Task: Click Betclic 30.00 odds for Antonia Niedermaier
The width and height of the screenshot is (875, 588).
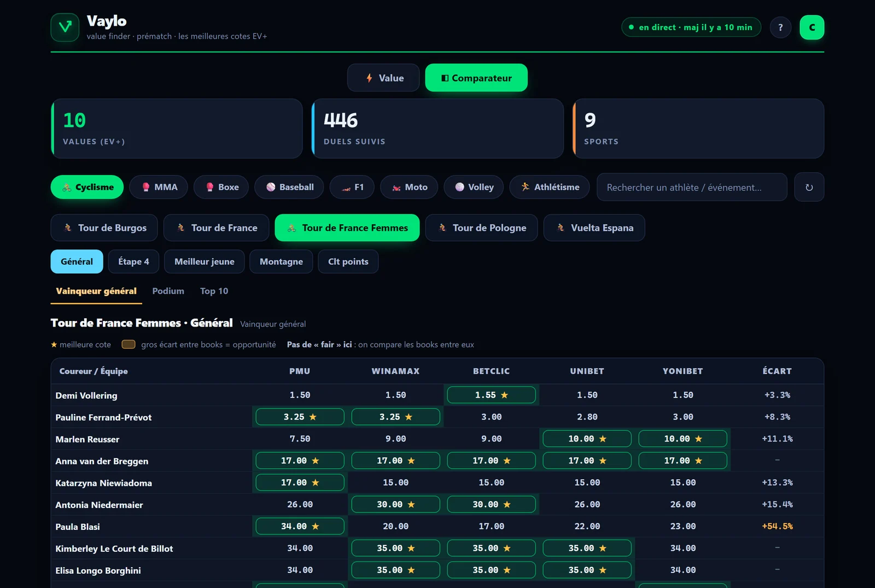Action: click(x=491, y=504)
